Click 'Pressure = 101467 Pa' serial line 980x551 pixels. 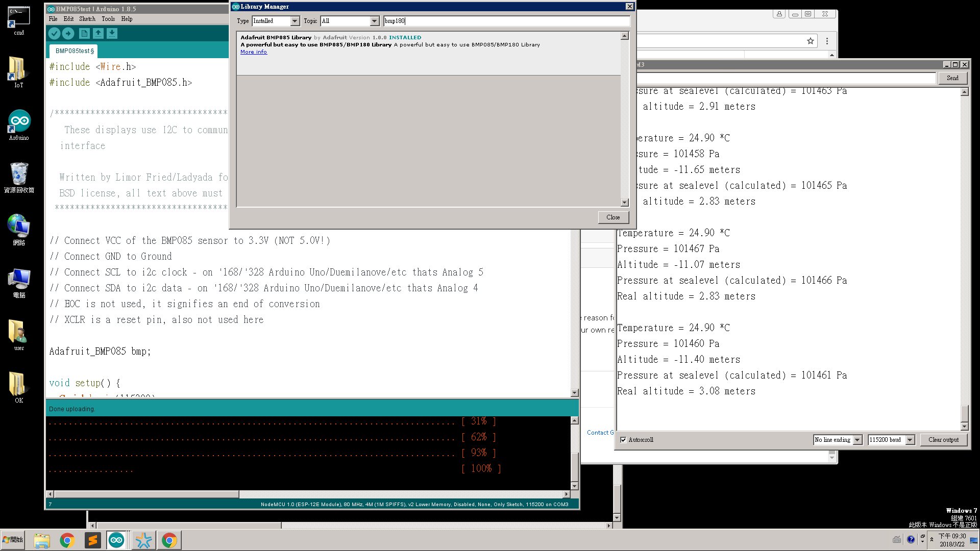point(668,249)
